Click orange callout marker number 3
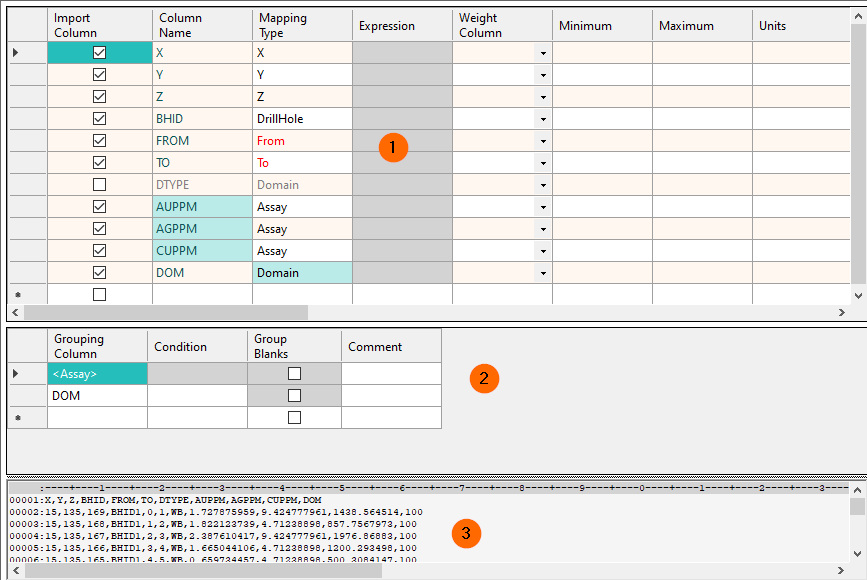This screenshot has height=580, width=867. 463,533
